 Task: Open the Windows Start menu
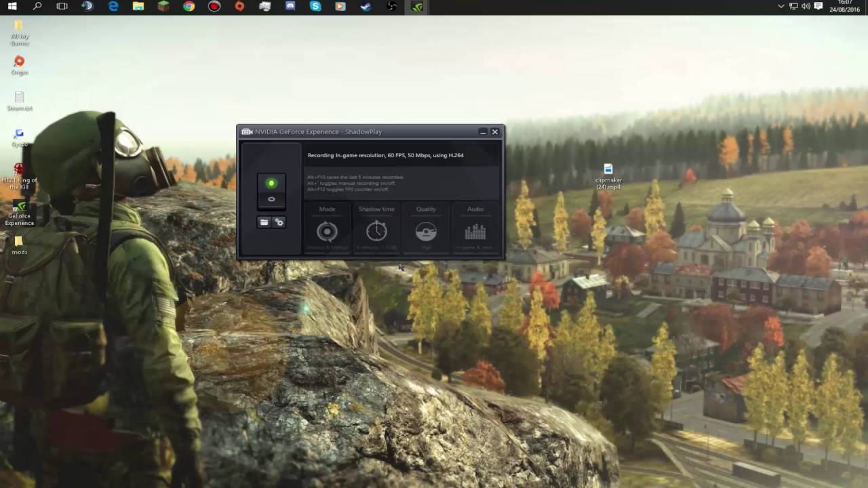pos(12,7)
